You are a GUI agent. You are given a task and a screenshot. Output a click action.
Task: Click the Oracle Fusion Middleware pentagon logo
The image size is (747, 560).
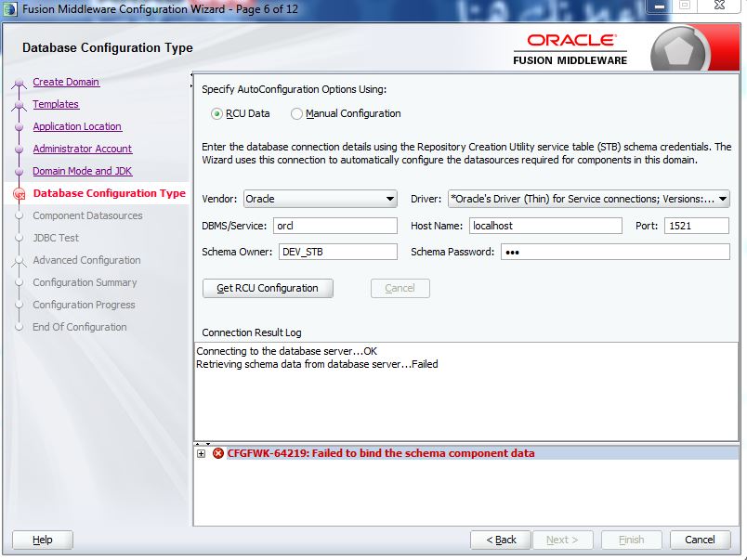tap(679, 52)
